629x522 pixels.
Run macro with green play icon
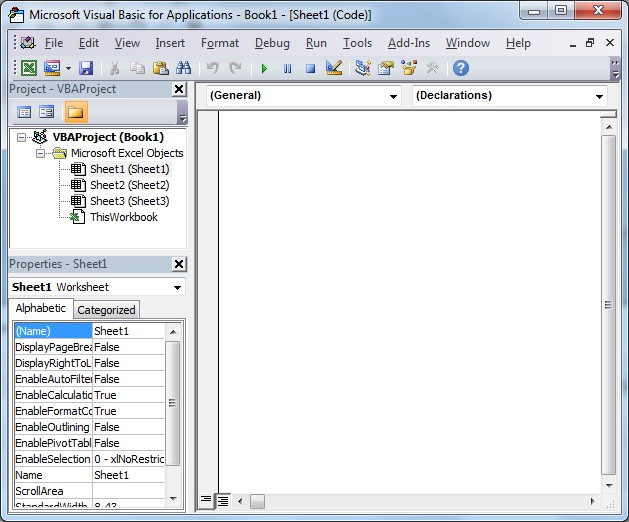(x=264, y=69)
